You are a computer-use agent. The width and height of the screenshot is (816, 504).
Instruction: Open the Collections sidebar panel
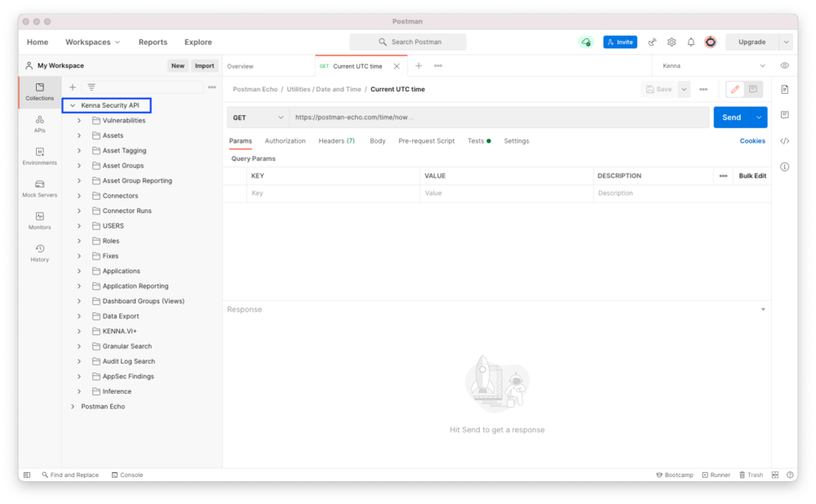pyautogui.click(x=39, y=91)
